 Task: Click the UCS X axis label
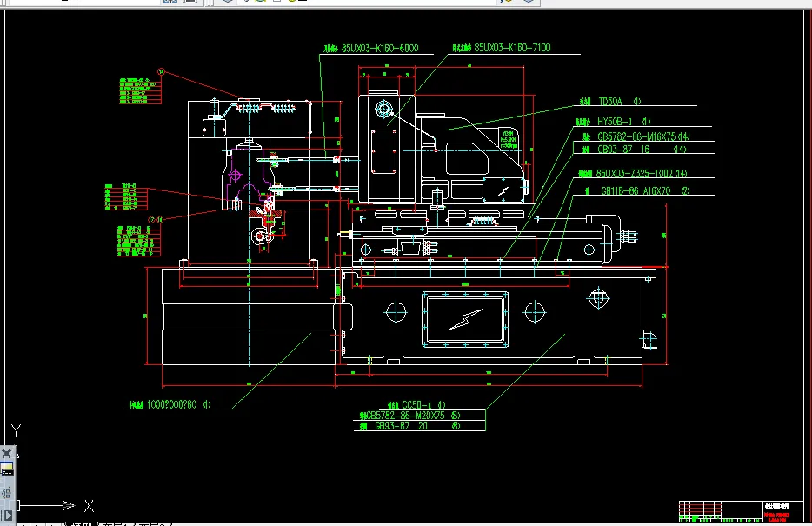tap(89, 506)
